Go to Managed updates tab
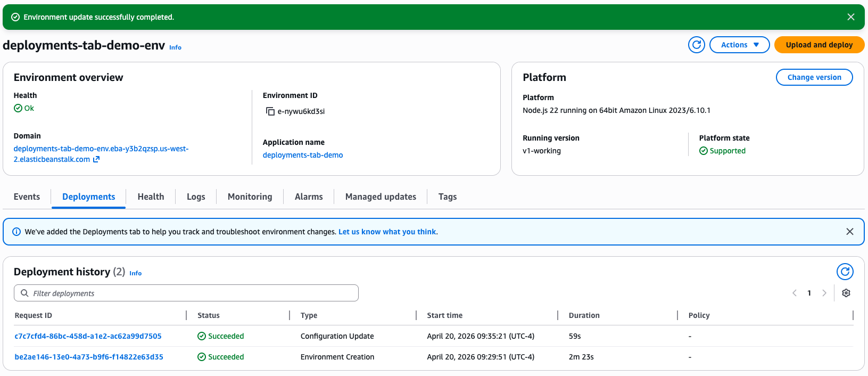 point(381,197)
